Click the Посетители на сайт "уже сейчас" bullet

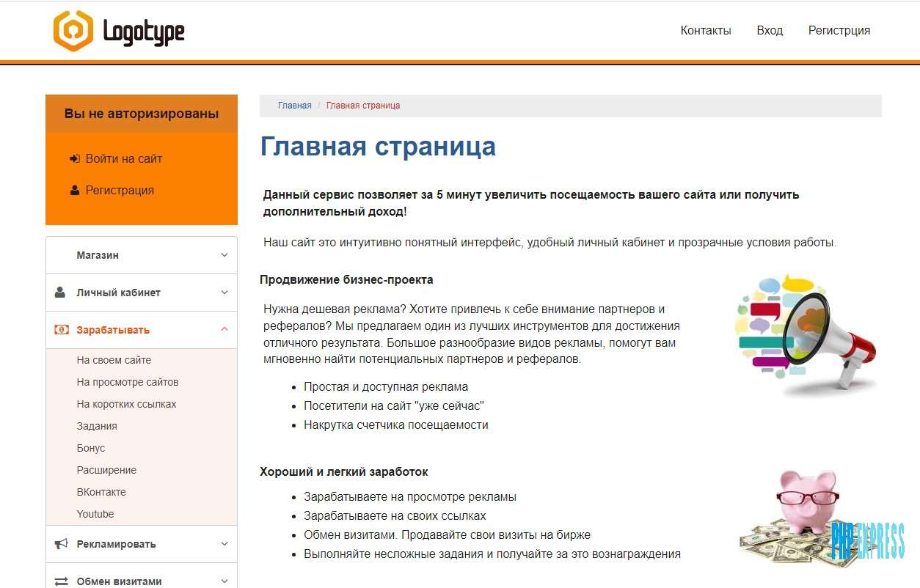[x=394, y=405]
